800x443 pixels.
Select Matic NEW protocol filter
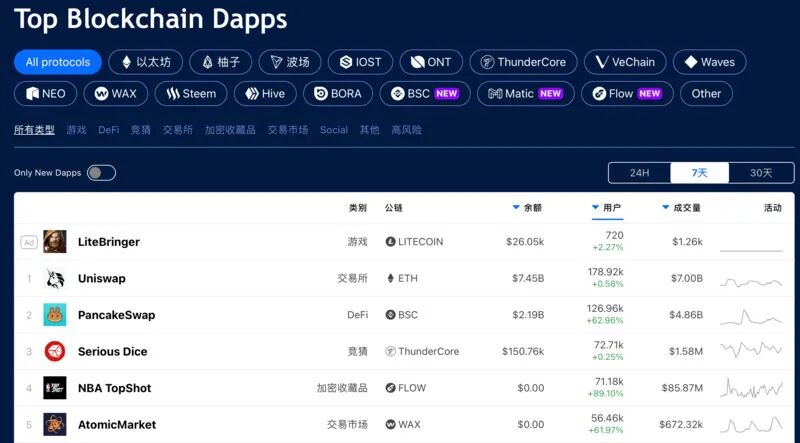(526, 93)
